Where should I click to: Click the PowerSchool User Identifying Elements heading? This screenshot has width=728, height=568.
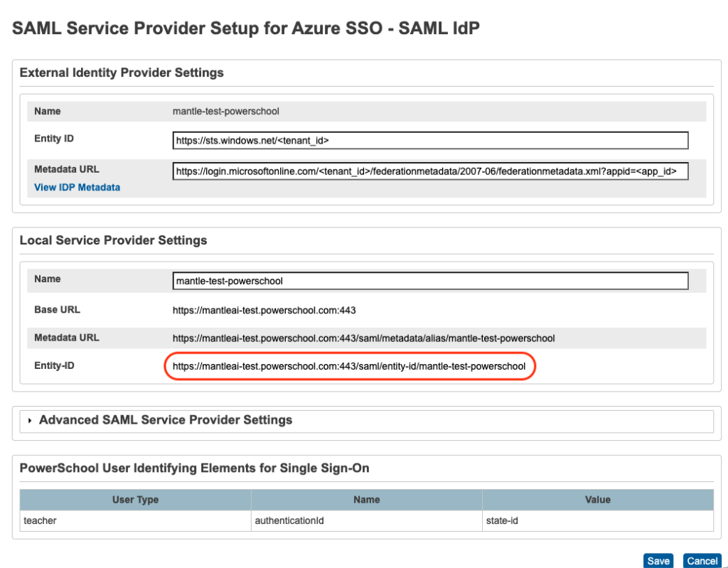click(x=194, y=468)
